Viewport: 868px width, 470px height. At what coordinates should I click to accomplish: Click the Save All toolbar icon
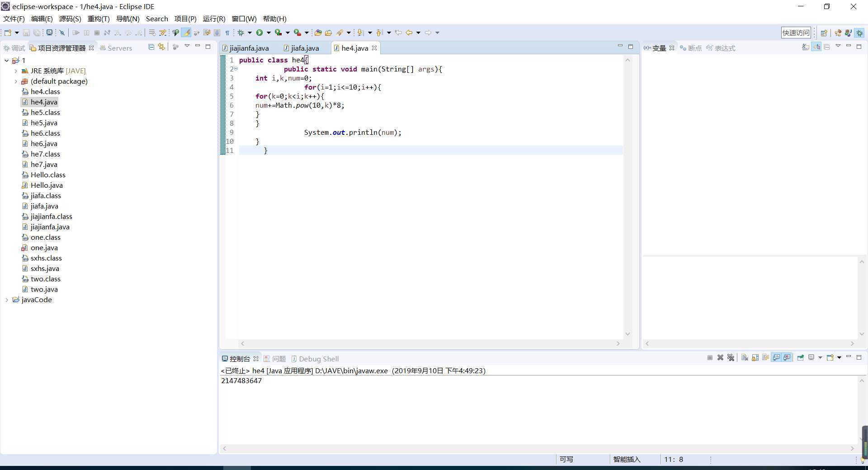[x=37, y=33]
